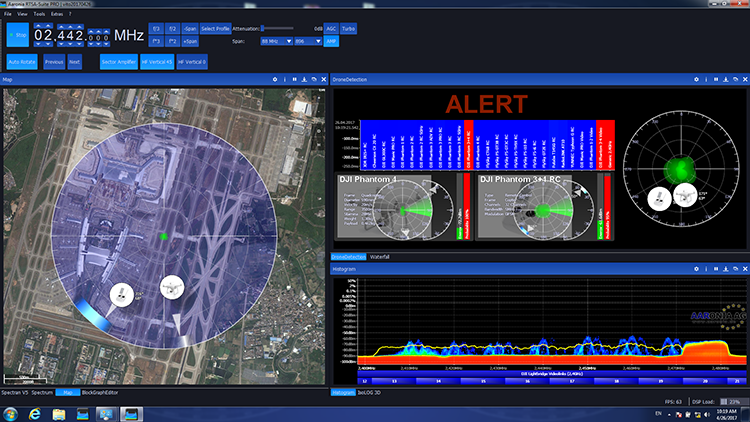Click the f*2 frequency multiply button
Viewport: 750px width, 422px height.
pos(173,41)
